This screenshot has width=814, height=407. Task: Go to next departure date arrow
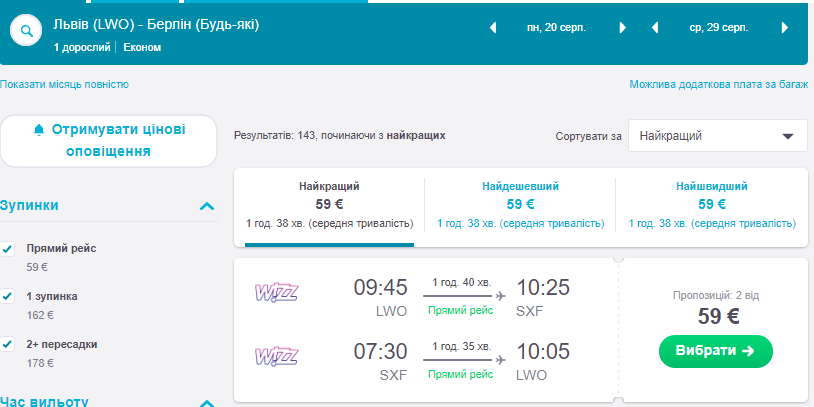click(x=623, y=28)
